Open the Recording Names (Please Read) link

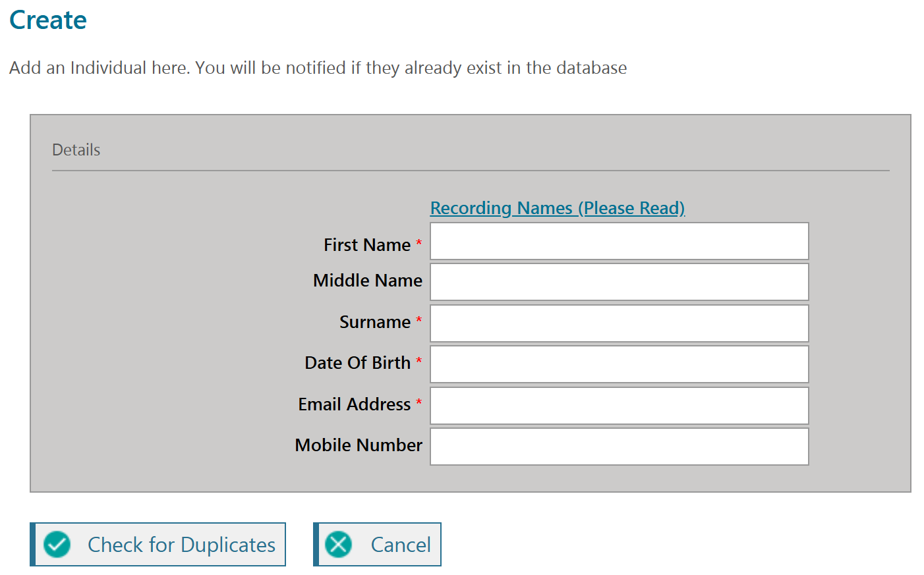[557, 208]
